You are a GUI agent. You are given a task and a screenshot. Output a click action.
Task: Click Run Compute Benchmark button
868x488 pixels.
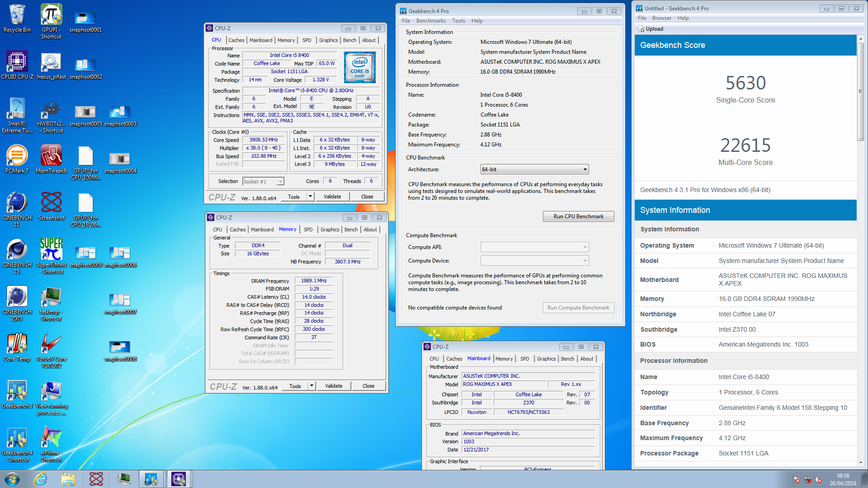tap(578, 308)
